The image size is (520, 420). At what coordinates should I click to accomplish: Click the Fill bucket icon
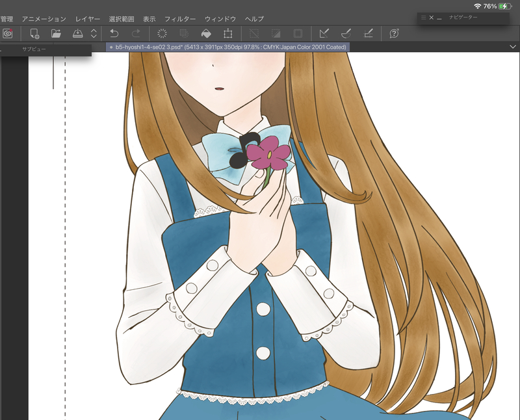pyautogui.click(x=206, y=33)
